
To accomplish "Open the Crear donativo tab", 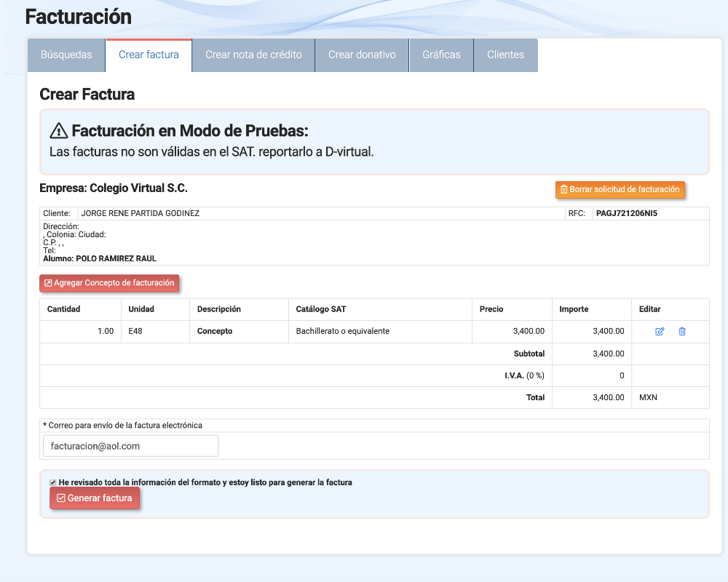I will (x=362, y=55).
